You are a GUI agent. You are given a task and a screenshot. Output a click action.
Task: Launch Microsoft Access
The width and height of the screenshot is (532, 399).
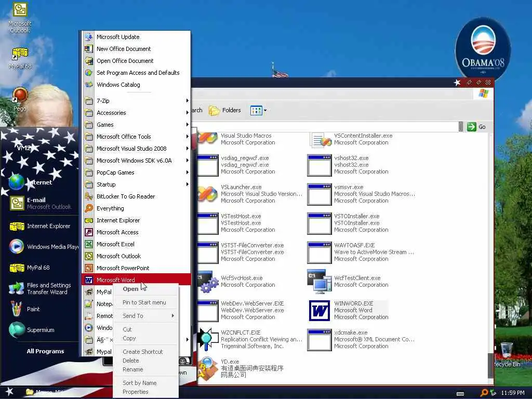pyautogui.click(x=136, y=232)
